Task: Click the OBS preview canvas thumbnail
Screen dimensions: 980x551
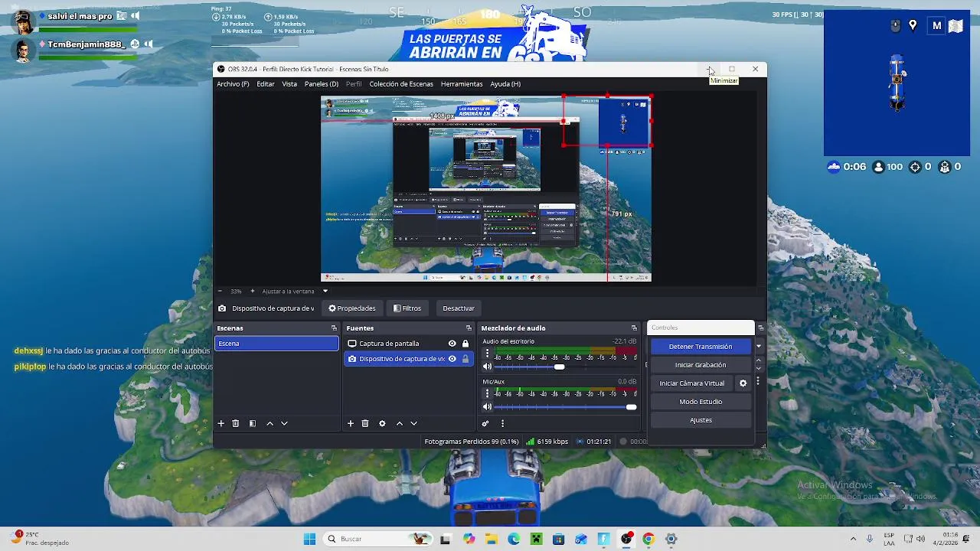Action: (x=486, y=188)
